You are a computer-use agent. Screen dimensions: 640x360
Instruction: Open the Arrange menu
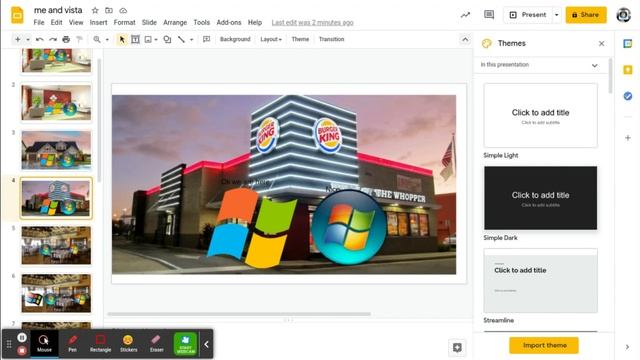click(x=175, y=22)
